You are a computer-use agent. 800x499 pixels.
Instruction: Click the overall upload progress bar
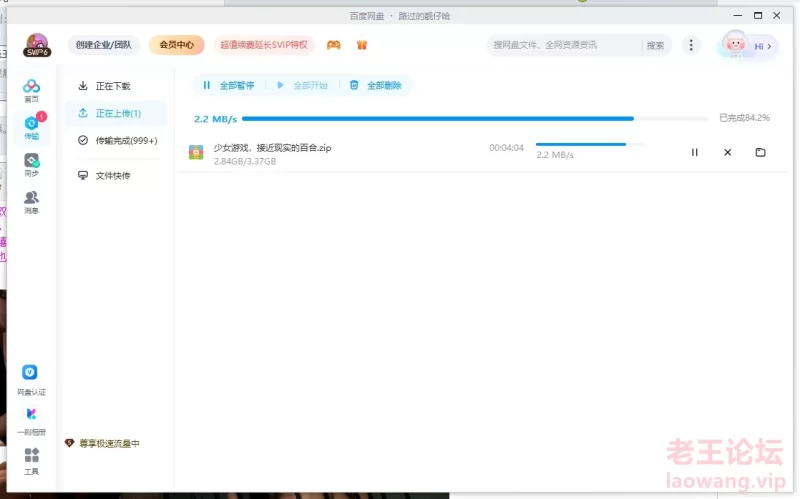[x=474, y=118]
